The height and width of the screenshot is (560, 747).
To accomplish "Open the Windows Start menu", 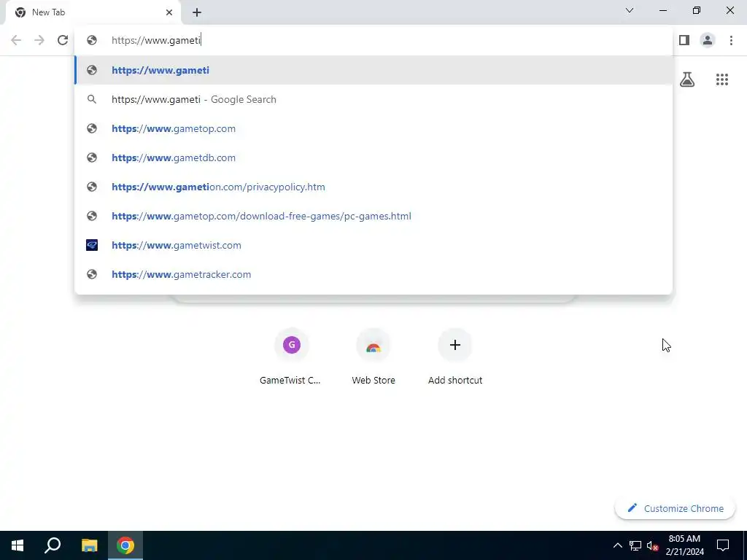I will tap(18, 545).
